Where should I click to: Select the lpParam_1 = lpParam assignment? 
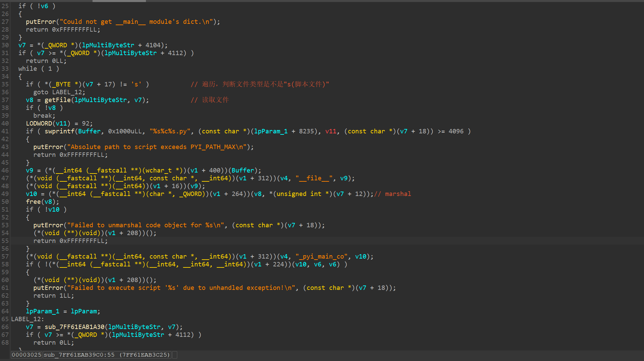63,311
